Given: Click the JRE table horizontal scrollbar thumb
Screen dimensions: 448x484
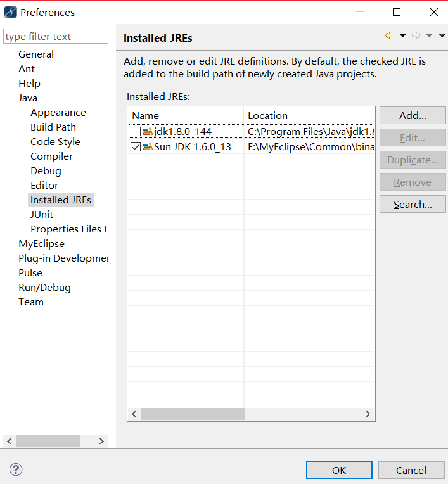Looking at the screenshot, I should tap(193, 414).
